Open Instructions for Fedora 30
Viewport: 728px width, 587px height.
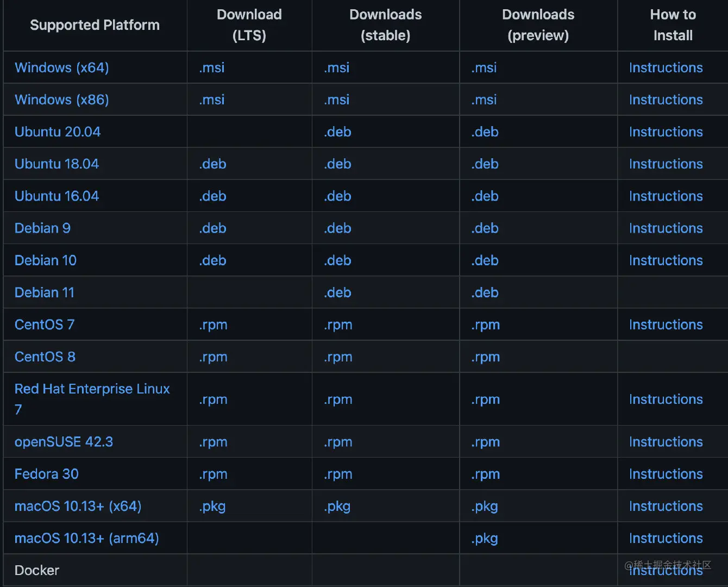tap(666, 473)
